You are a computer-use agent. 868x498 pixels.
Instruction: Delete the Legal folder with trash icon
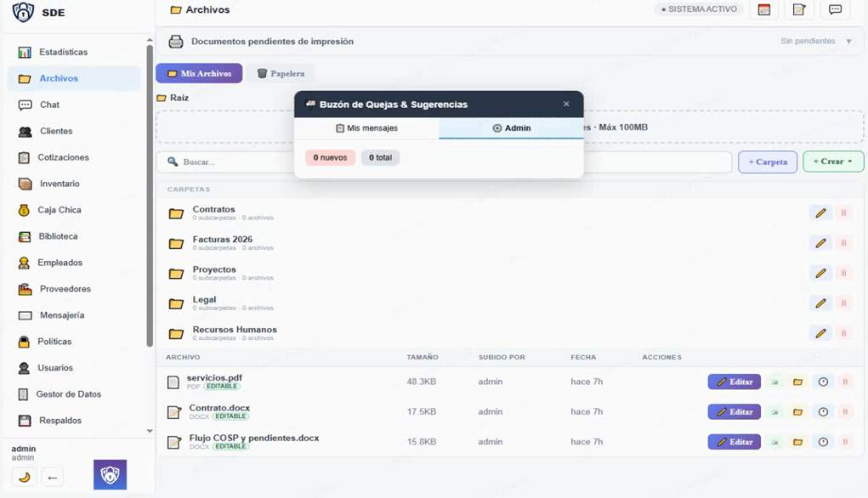click(x=843, y=303)
